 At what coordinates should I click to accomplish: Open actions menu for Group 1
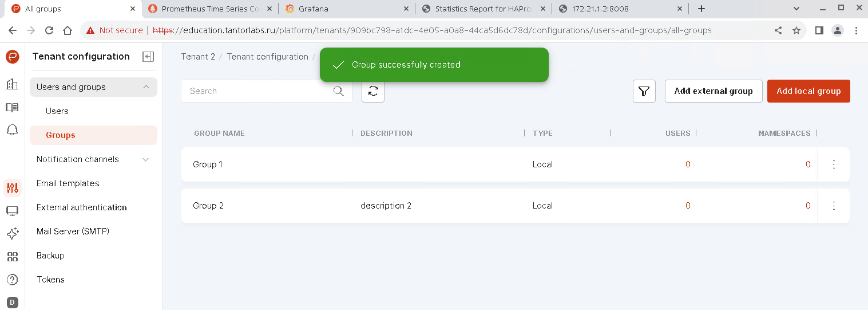click(834, 164)
